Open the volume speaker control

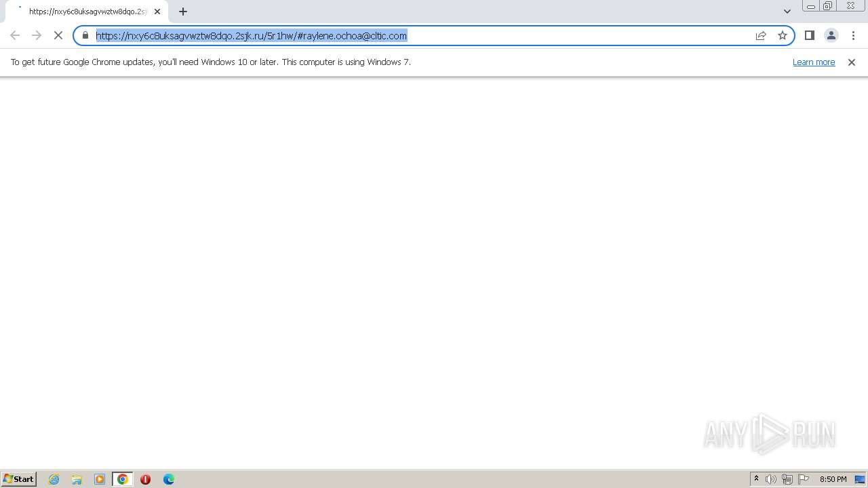[771, 479]
